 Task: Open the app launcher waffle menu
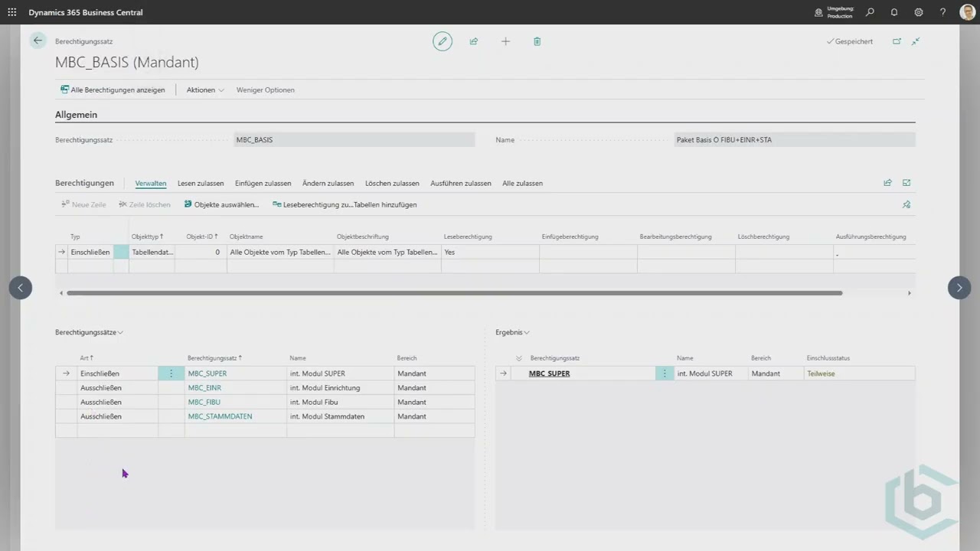[x=12, y=12]
